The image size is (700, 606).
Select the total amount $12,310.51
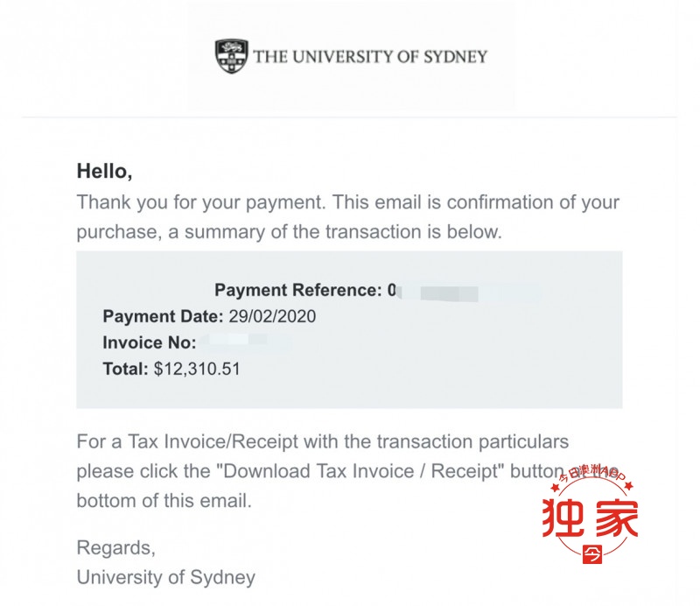(197, 370)
